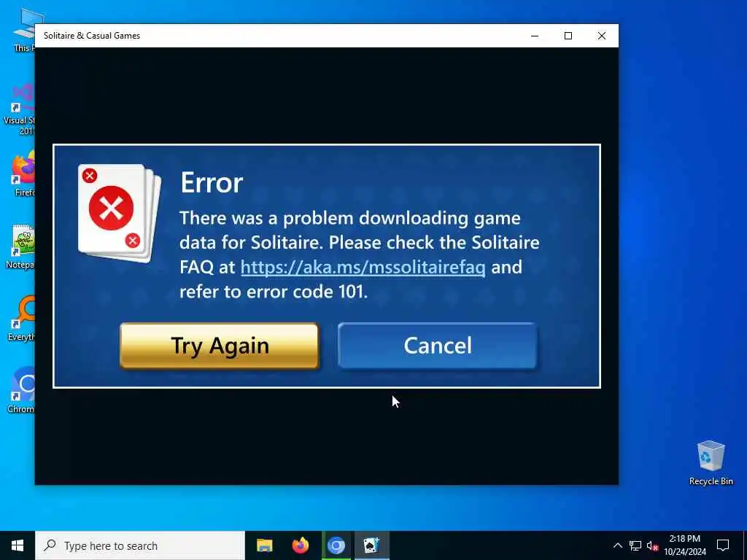The width and height of the screenshot is (747, 560).
Task: Click the Try Again button
Action: click(219, 346)
